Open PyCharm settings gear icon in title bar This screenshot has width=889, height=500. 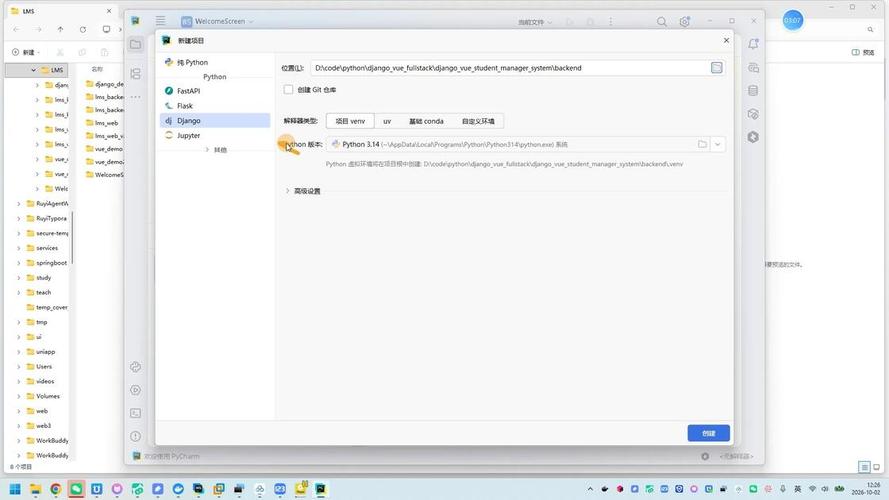(x=685, y=22)
